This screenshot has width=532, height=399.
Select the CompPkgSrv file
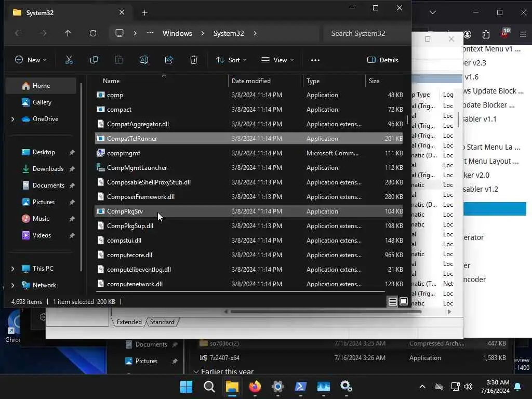tap(249, 211)
